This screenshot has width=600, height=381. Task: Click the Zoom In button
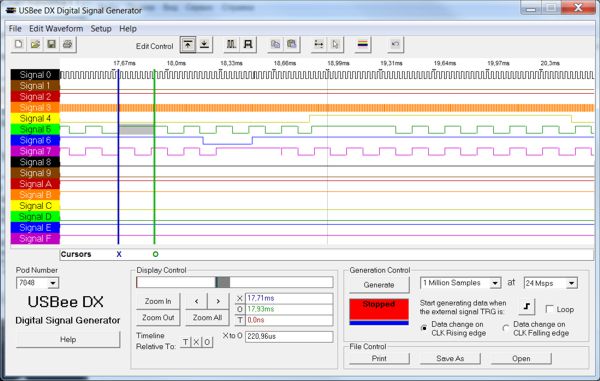pyautogui.click(x=158, y=301)
